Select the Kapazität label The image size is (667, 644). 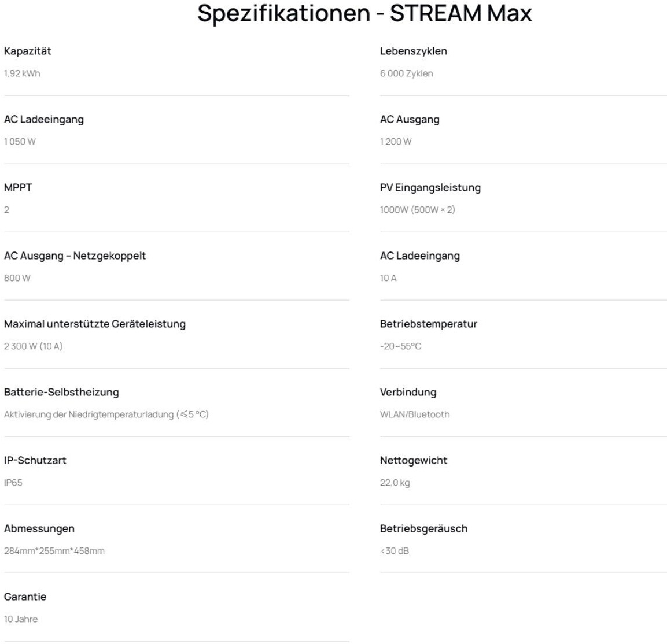28,51
